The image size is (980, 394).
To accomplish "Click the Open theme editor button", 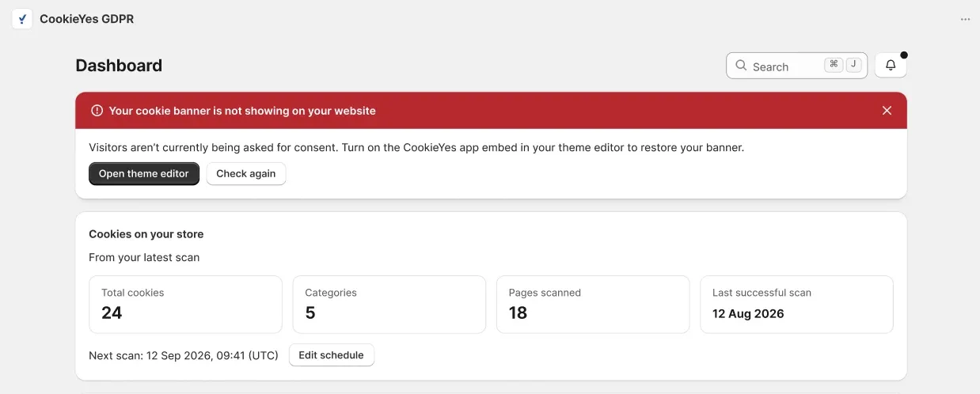I will click(144, 174).
